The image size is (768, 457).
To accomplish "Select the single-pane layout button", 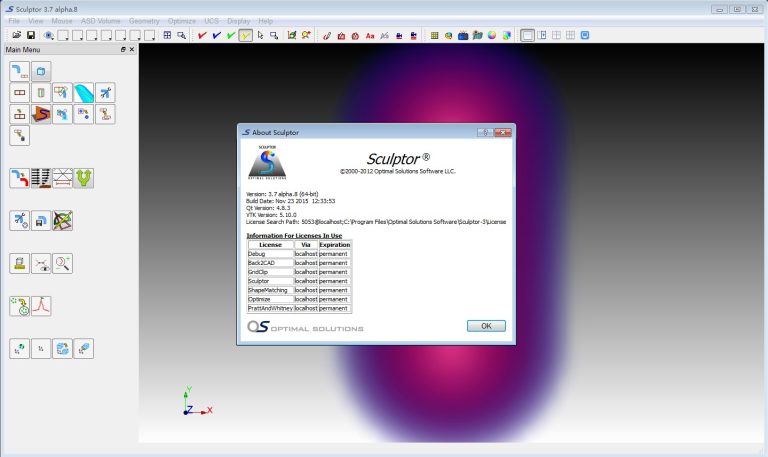I will coord(527,35).
